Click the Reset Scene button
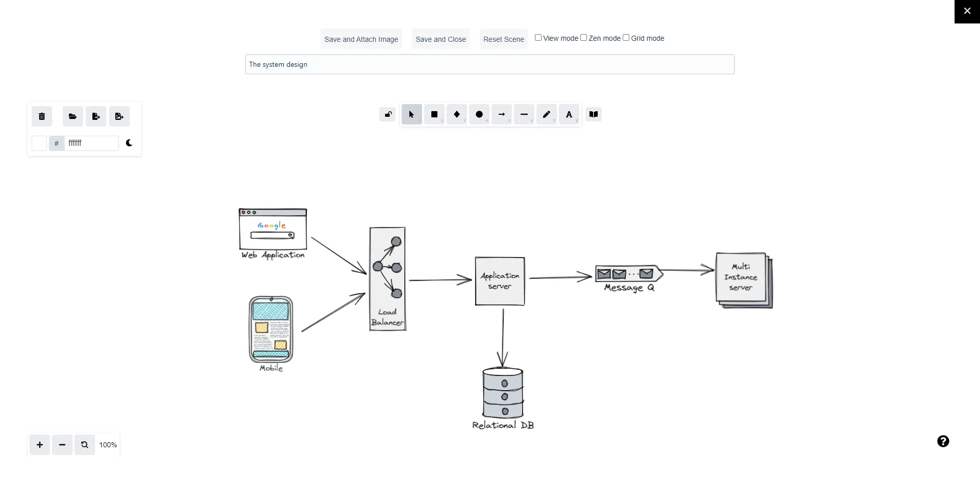The image size is (980, 484). point(504,39)
